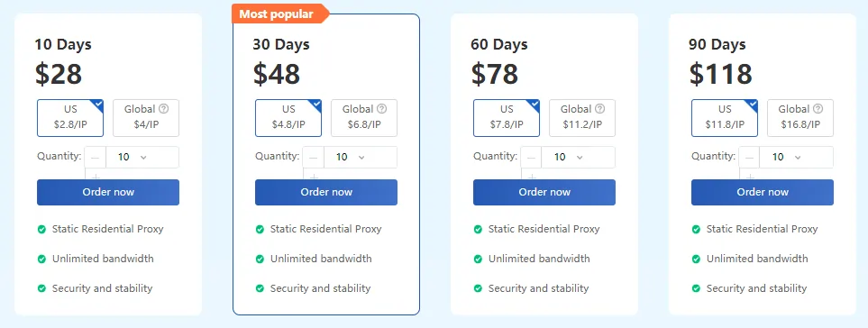Click the help icon beside Global in 10 Days plan
This screenshot has height=328, width=868.
[163, 109]
